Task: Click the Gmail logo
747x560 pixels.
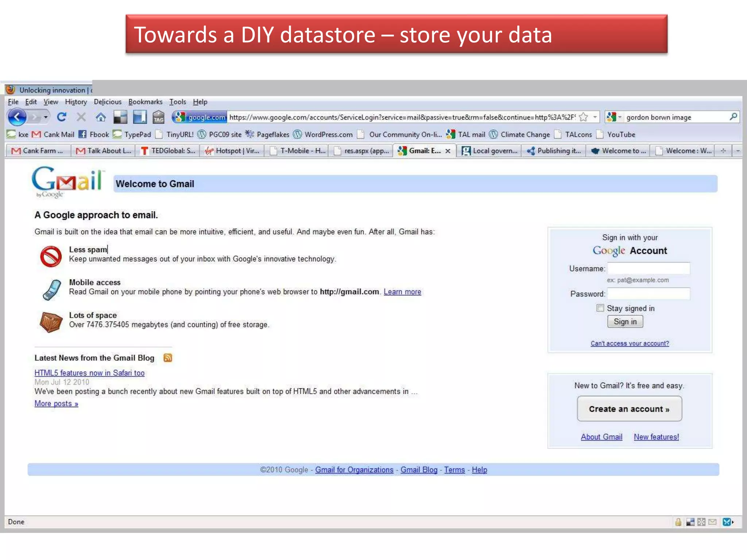Action: [x=67, y=182]
